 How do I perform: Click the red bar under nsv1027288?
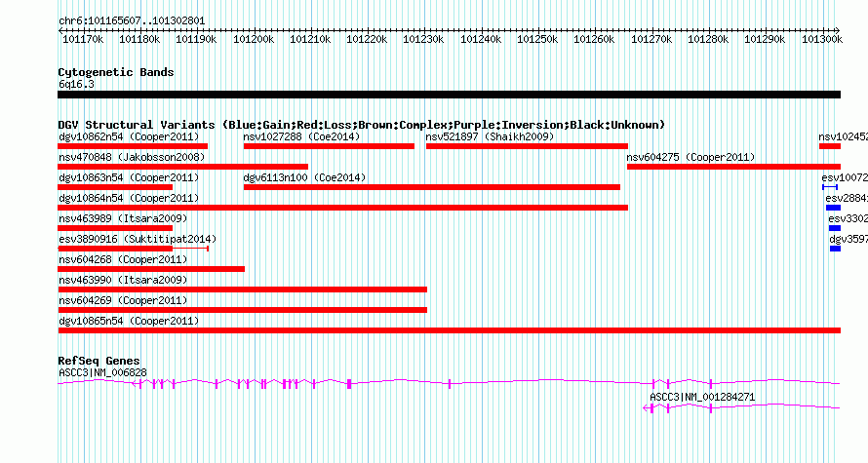click(x=329, y=146)
